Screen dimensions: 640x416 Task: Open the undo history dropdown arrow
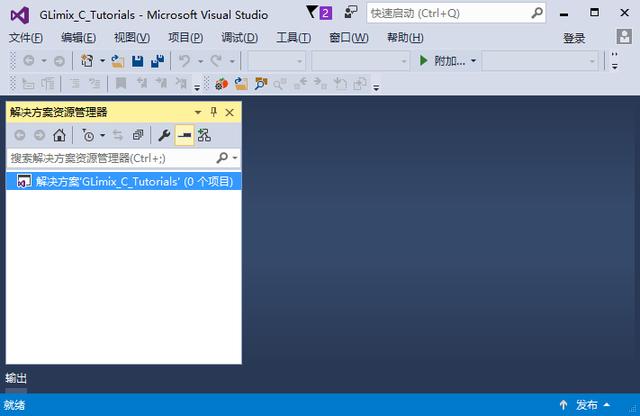coord(200,61)
